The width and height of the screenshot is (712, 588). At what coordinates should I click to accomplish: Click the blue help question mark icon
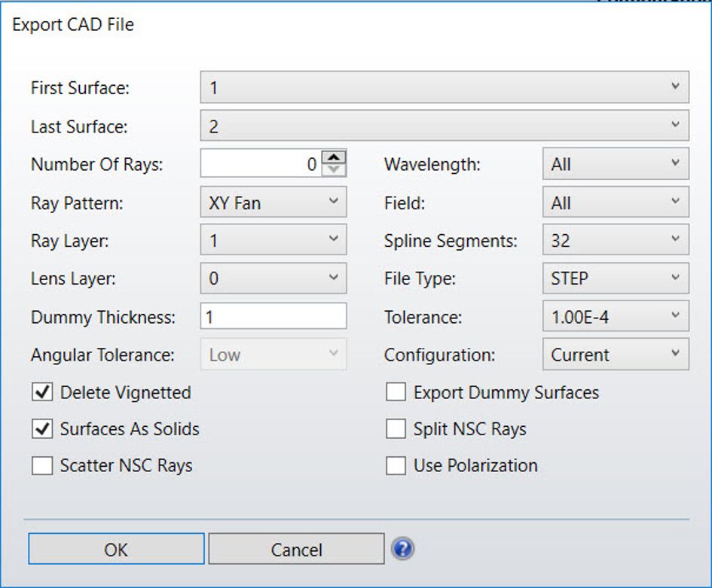pyautogui.click(x=403, y=549)
